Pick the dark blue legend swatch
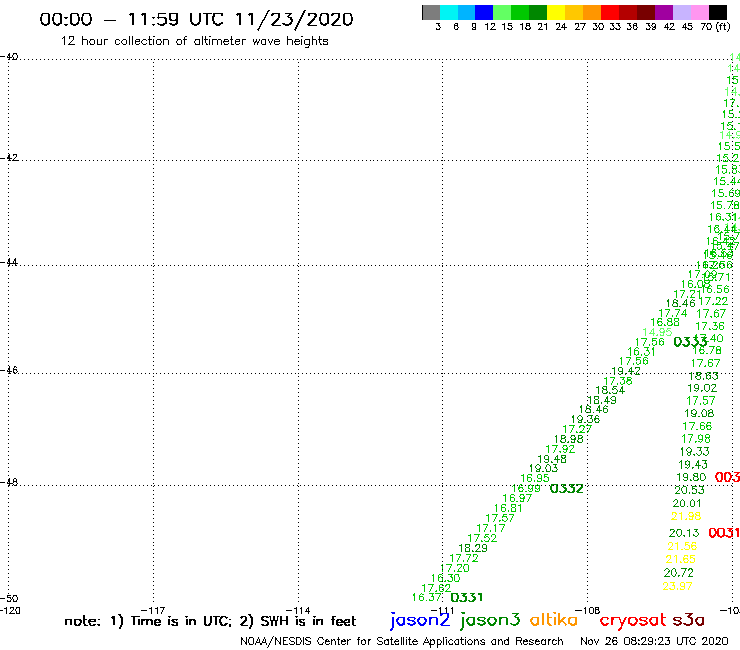 coord(485,12)
